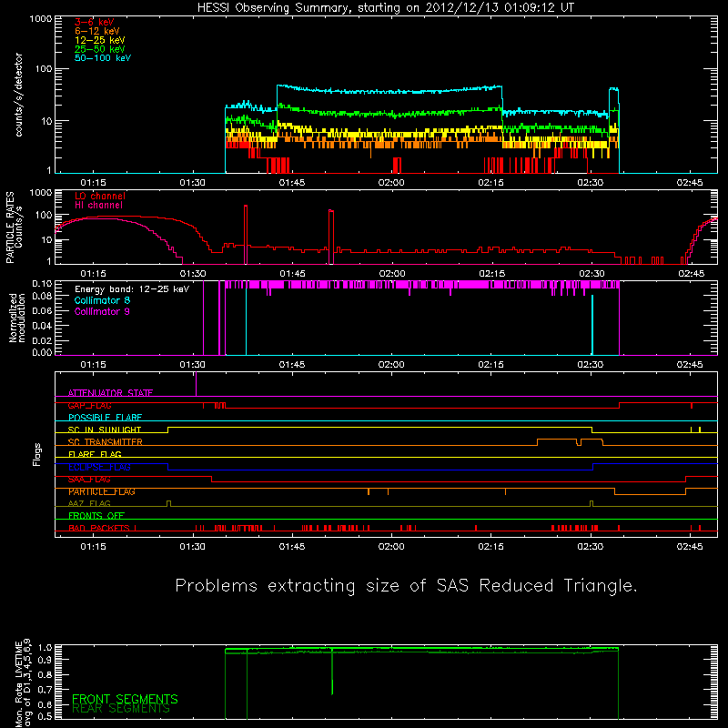Screen dimensions: 728x728
Task: Click '01:15' below the counts/s/detector plot
Action: pos(94,183)
